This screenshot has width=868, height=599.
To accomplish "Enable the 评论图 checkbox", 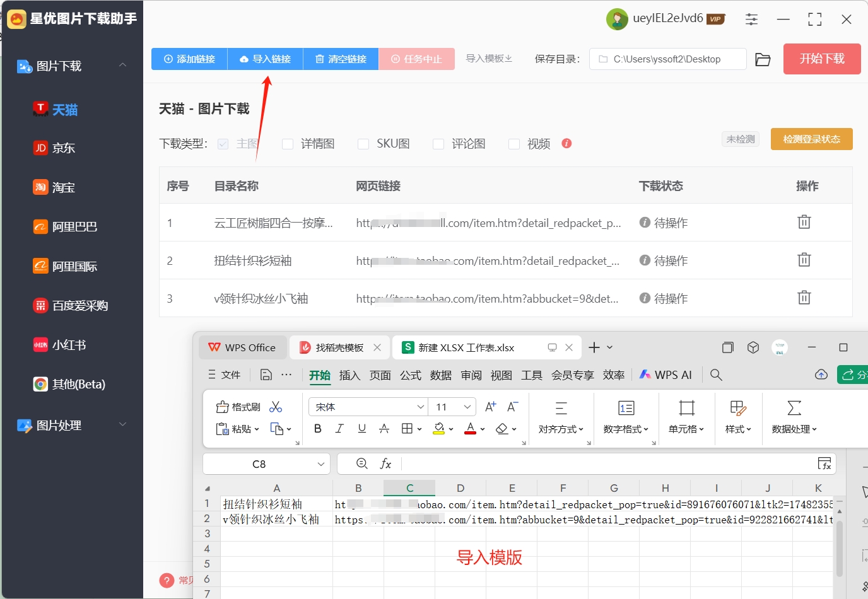I will click(x=438, y=144).
